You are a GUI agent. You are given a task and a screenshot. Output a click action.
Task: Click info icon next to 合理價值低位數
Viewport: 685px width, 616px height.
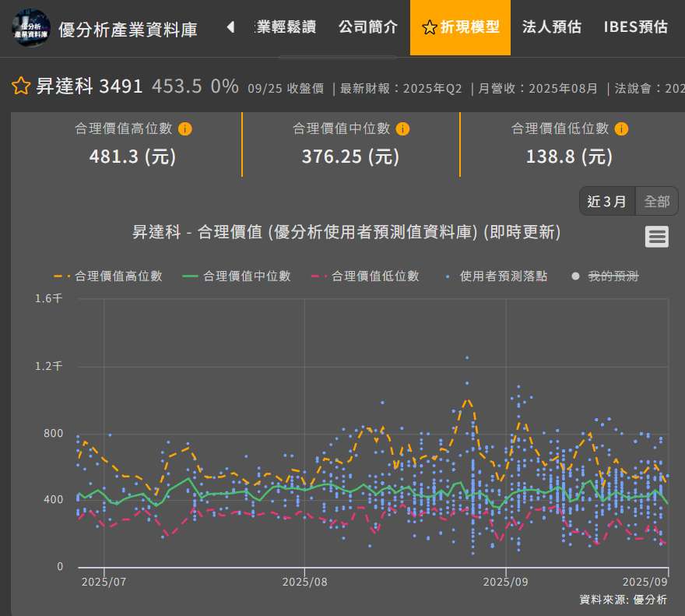coord(621,128)
